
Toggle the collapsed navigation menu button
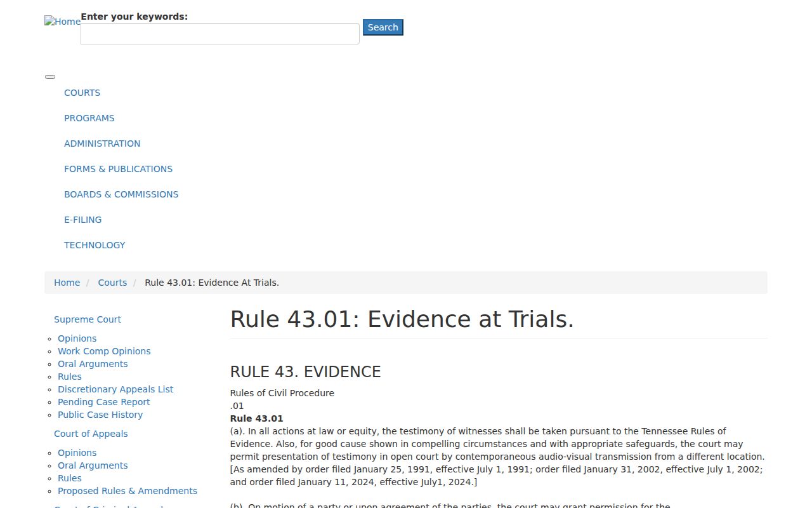click(x=50, y=77)
